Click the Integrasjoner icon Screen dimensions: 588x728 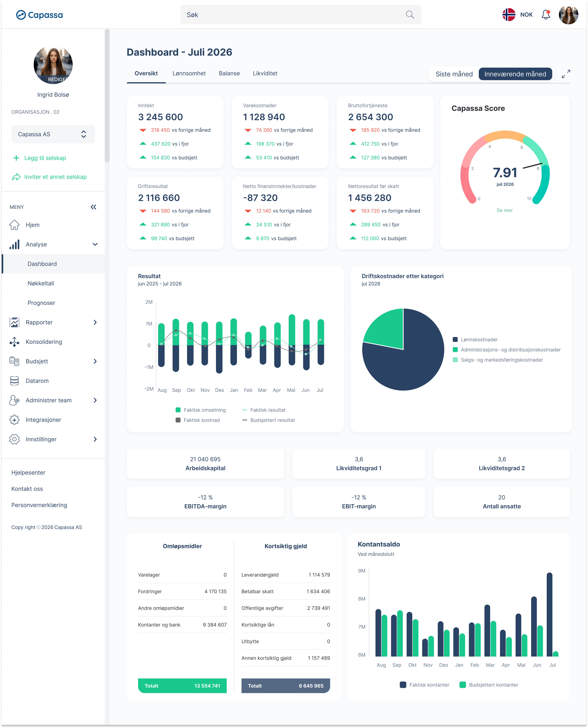(x=14, y=420)
